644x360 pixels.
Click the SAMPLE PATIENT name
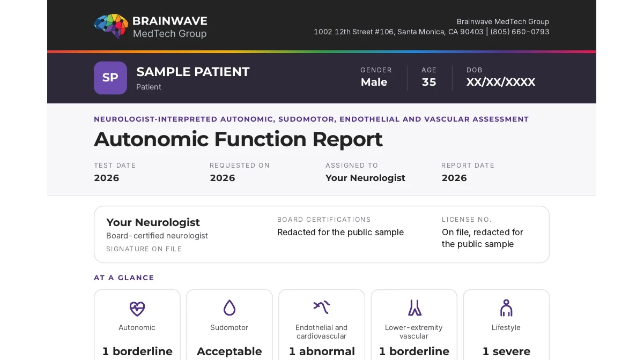pos(193,72)
